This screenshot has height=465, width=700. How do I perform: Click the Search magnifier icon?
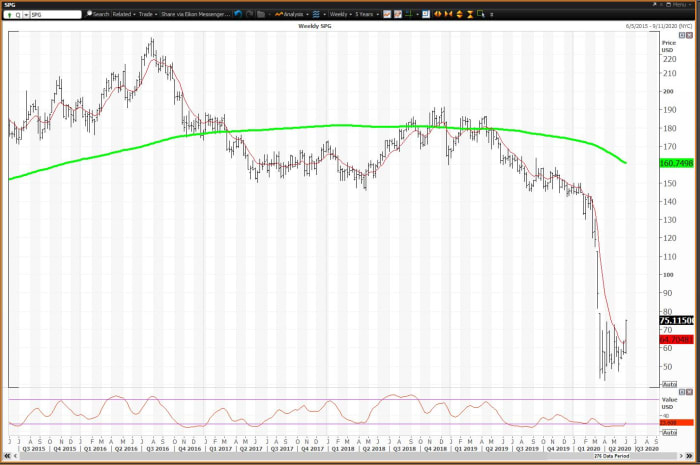click(x=90, y=14)
